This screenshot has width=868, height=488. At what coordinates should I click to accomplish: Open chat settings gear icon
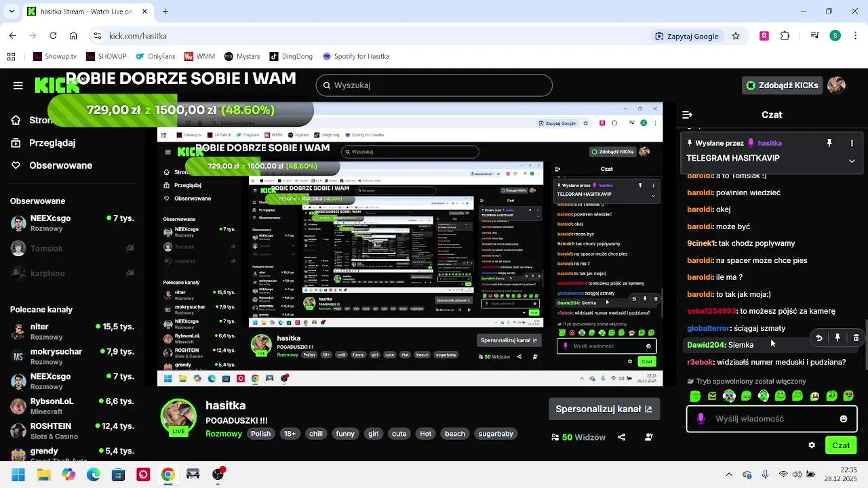coord(812,445)
